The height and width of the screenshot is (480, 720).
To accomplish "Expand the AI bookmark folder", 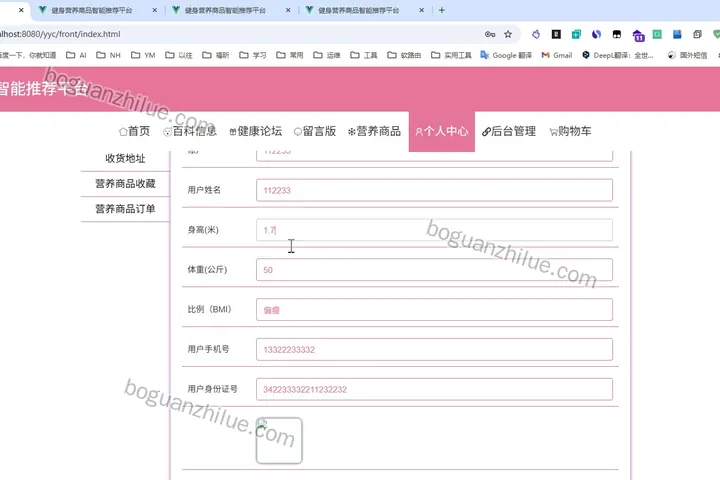I will (76, 55).
